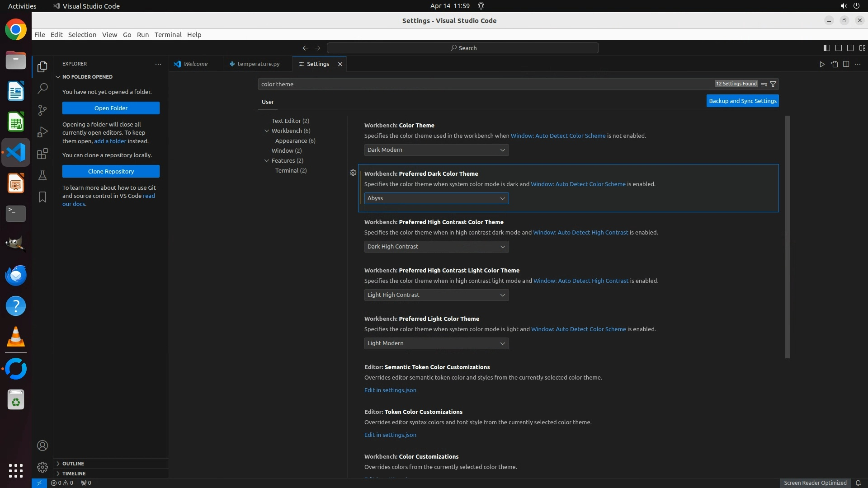Open the Color Theme Dark Modern dropdown
868x488 pixels.
436,150
